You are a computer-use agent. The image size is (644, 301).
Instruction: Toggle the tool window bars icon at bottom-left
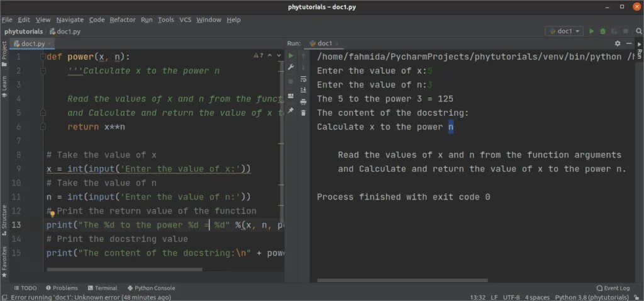(4, 297)
